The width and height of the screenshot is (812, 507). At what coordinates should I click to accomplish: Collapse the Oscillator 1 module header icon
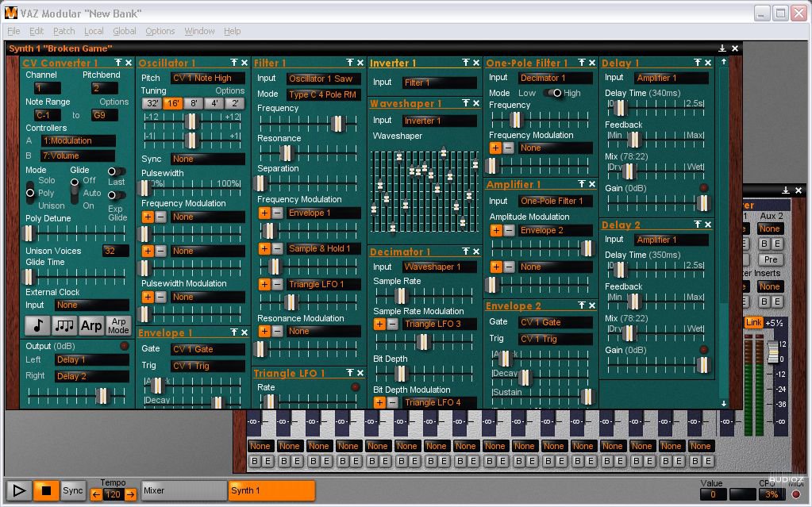(x=234, y=63)
